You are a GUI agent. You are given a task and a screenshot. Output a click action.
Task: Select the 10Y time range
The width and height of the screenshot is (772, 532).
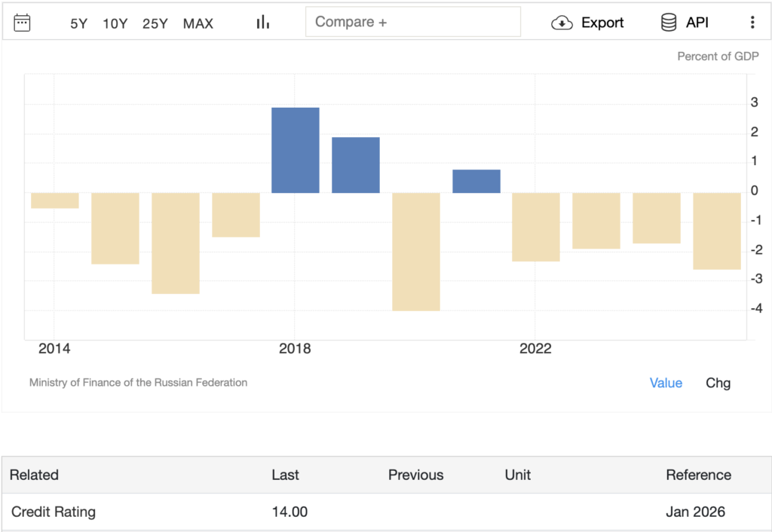(x=115, y=23)
